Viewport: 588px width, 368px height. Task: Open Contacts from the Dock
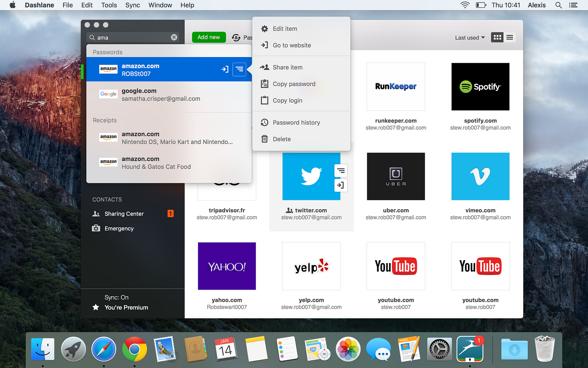(196, 349)
